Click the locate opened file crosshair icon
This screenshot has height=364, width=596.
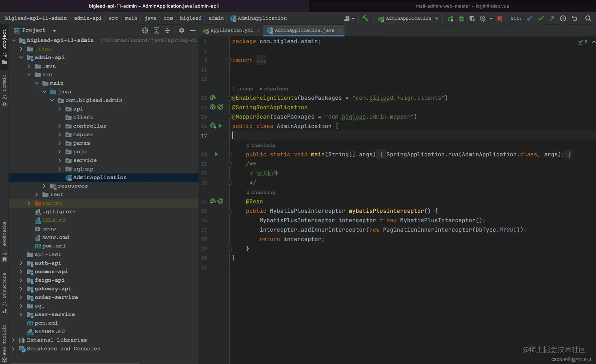coord(145,30)
